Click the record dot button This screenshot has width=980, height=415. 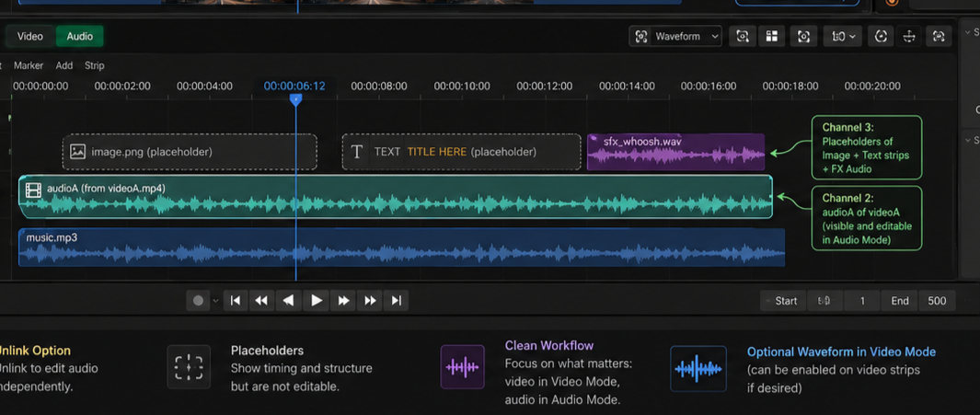(198, 301)
